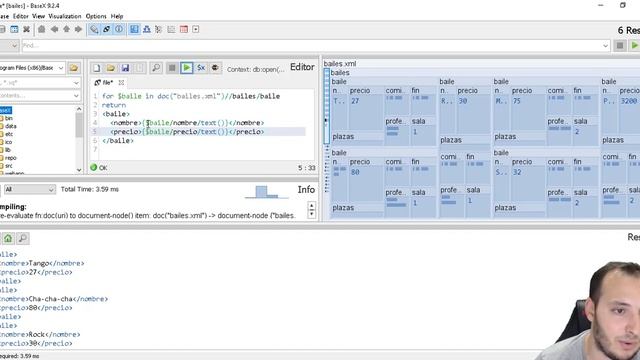Viewport: 640px width, 360px height.
Task: Select the etc folder
Action: coord(7,134)
